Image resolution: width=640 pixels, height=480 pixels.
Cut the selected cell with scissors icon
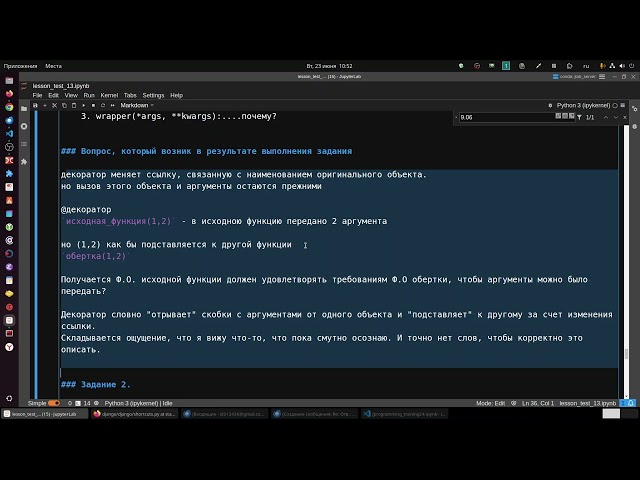click(54, 105)
